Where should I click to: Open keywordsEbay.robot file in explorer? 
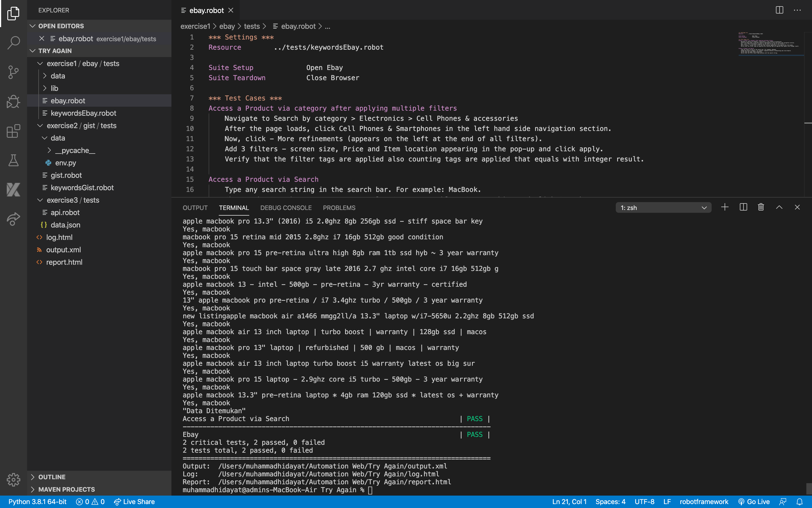(x=99, y=113)
